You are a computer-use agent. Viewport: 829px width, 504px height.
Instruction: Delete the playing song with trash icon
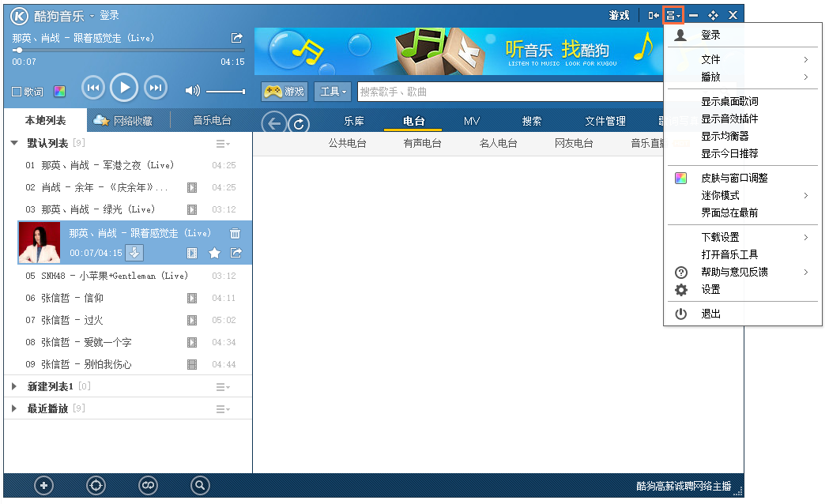click(236, 233)
